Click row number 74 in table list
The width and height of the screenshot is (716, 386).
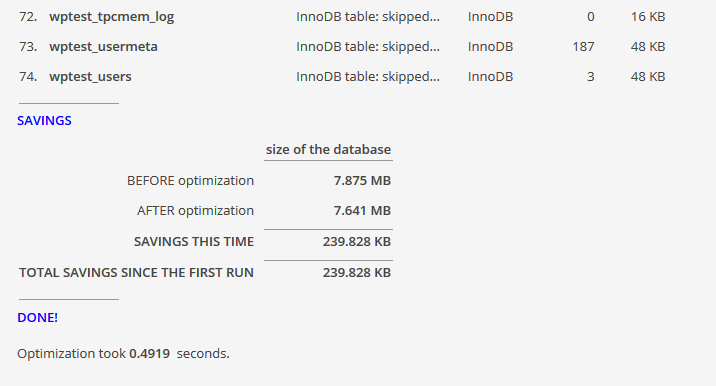click(28, 76)
